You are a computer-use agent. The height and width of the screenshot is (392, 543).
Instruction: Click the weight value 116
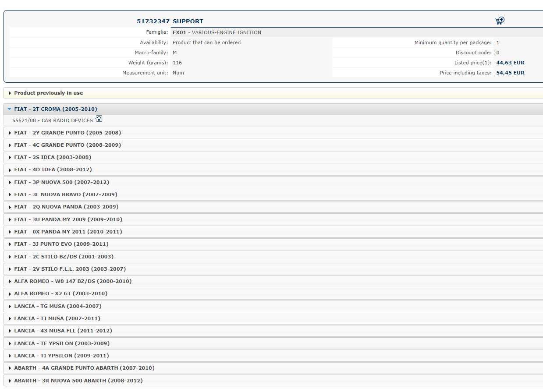(x=177, y=63)
